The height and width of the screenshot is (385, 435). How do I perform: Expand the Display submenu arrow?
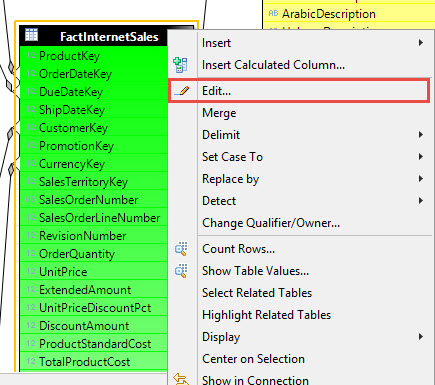(x=421, y=337)
